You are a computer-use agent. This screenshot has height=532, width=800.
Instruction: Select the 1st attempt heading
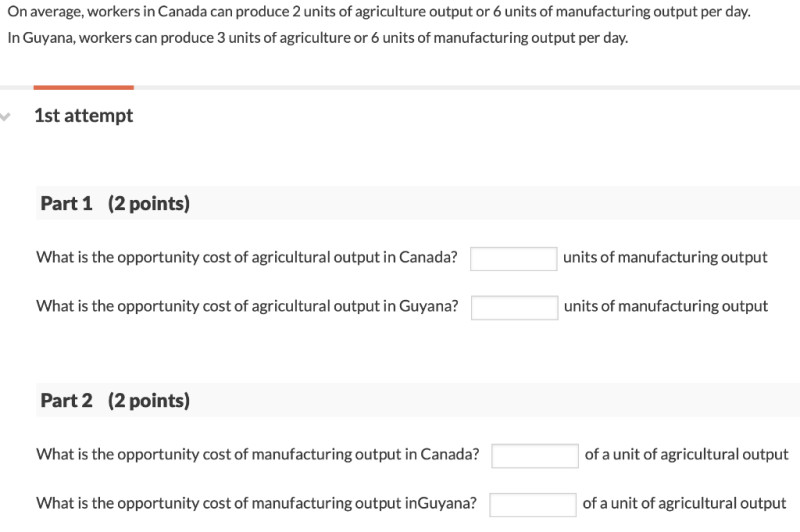(x=84, y=116)
